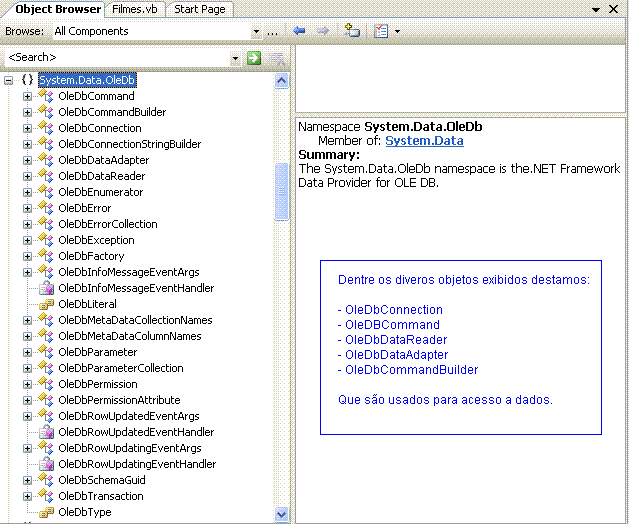The height and width of the screenshot is (524, 629).
Task: Click the browse ellipsis button
Action: click(x=272, y=33)
